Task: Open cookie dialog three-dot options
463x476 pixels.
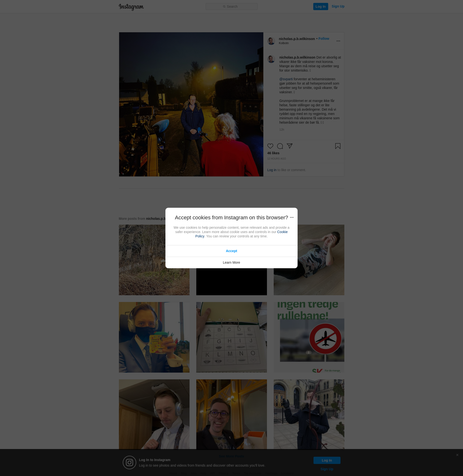Action: (x=292, y=217)
